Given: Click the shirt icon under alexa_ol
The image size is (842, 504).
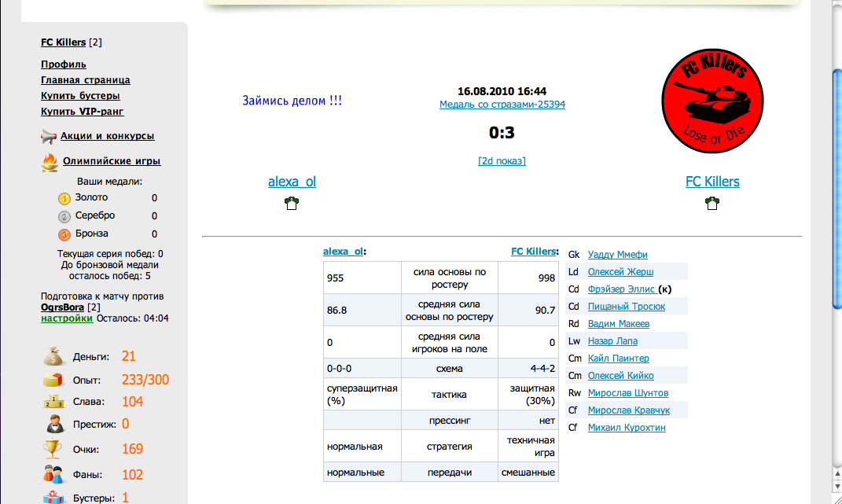Looking at the screenshot, I should point(292,203).
